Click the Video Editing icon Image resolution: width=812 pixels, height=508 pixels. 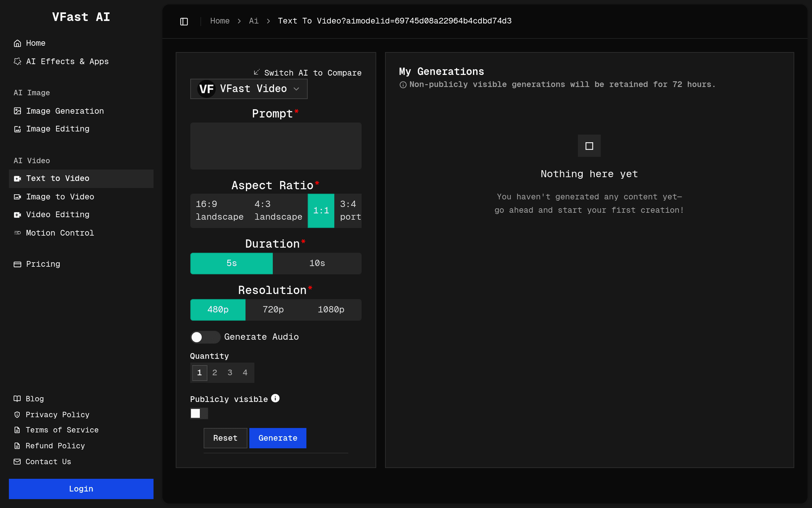pos(17,215)
